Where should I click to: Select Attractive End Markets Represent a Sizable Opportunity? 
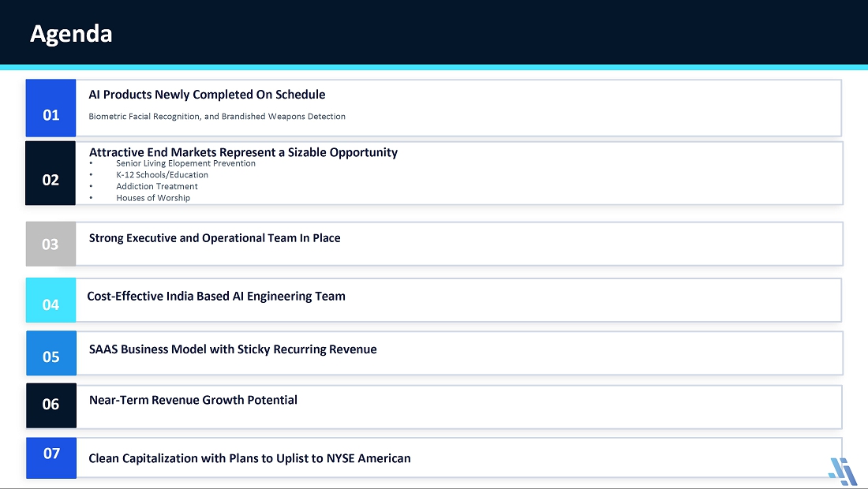click(x=244, y=152)
